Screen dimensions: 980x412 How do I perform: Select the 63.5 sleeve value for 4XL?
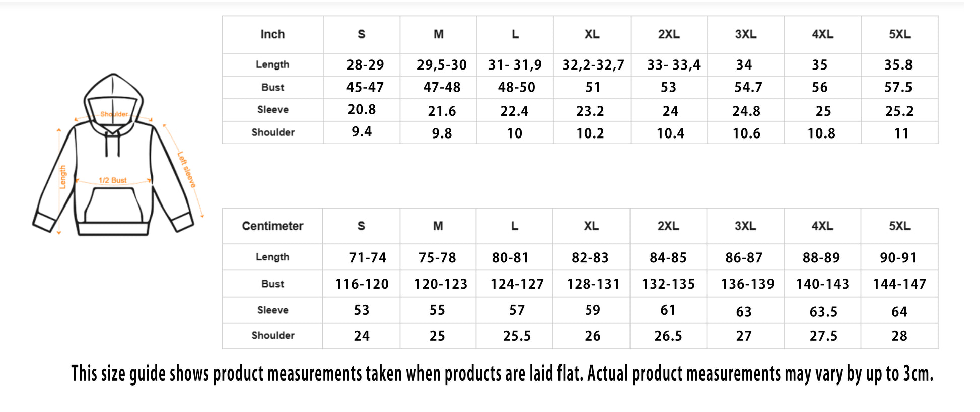coord(823,312)
